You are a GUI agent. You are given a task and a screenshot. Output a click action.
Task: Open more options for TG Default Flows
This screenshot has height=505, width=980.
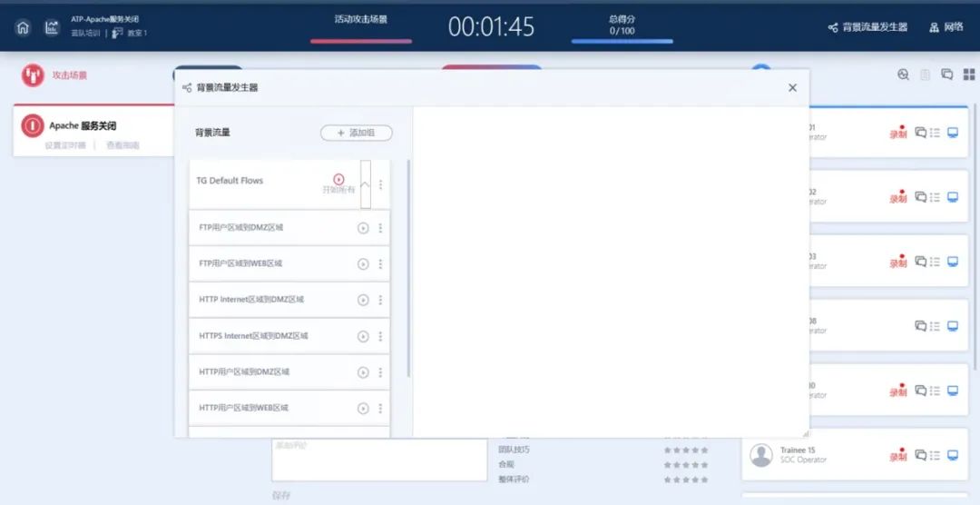(x=380, y=184)
